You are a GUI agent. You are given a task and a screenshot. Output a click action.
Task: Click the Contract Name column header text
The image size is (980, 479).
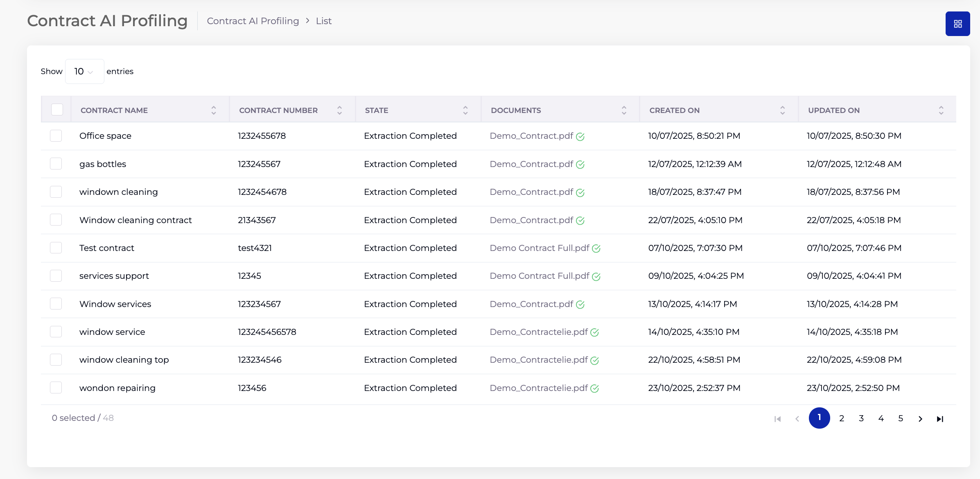[x=114, y=110]
